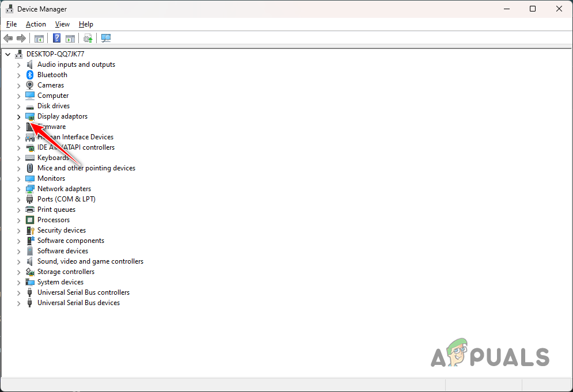
Task: Click the Update device driver toolbar icon
Action: click(x=88, y=38)
